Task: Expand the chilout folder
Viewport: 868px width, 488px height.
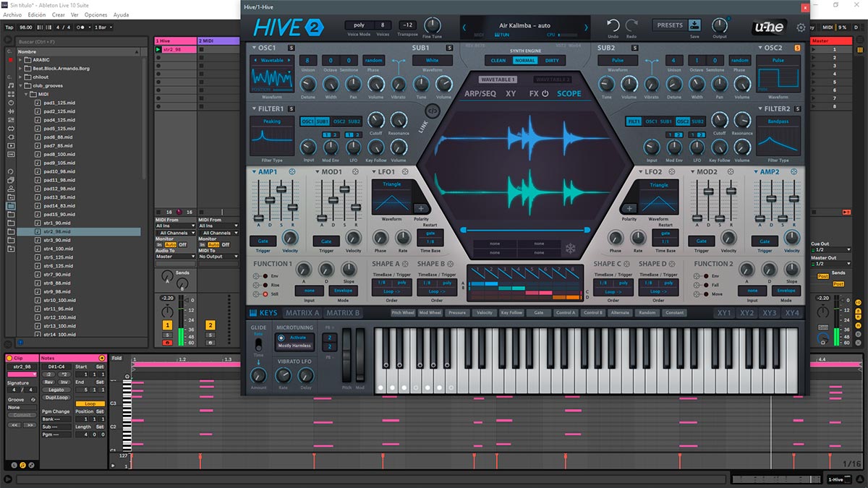Action: [x=20, y=77]
